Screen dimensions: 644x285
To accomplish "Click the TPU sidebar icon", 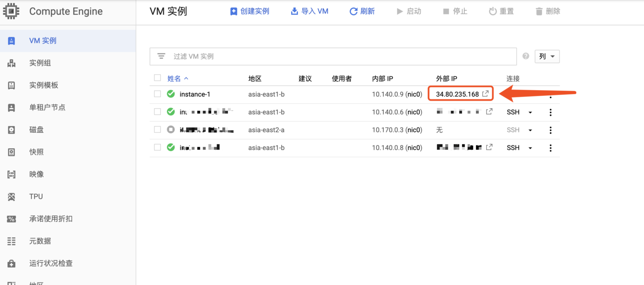I will click(x=11, y=197).
